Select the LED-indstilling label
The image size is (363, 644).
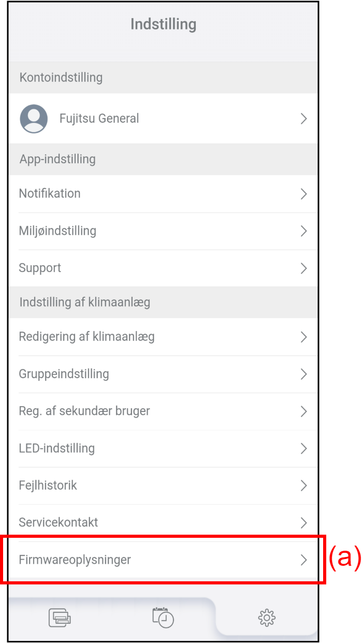pyautogui.click(x=57, y=448)
